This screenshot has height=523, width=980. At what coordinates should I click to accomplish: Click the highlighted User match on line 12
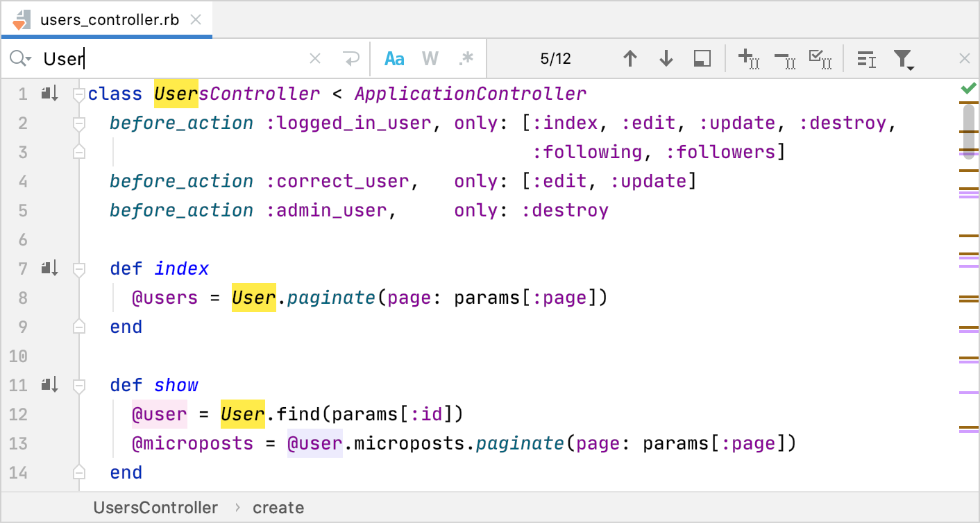point(243,414)
